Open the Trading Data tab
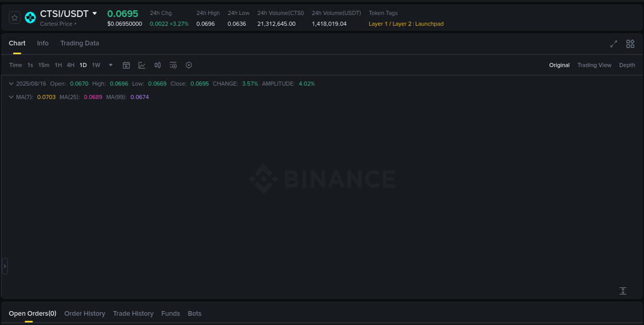Screen dimensions: 644x325 79,43
